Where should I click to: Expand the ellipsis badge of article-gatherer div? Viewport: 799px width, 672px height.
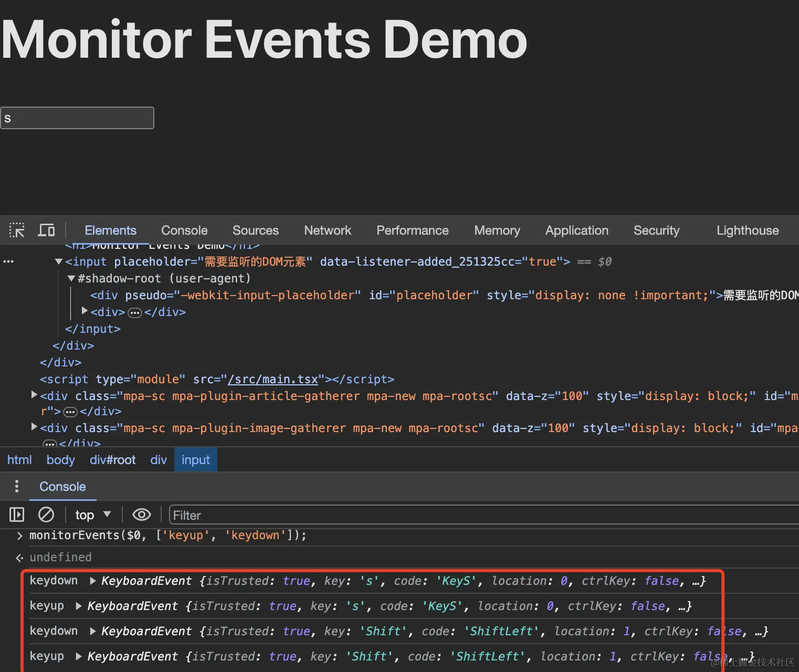(70, 412)
